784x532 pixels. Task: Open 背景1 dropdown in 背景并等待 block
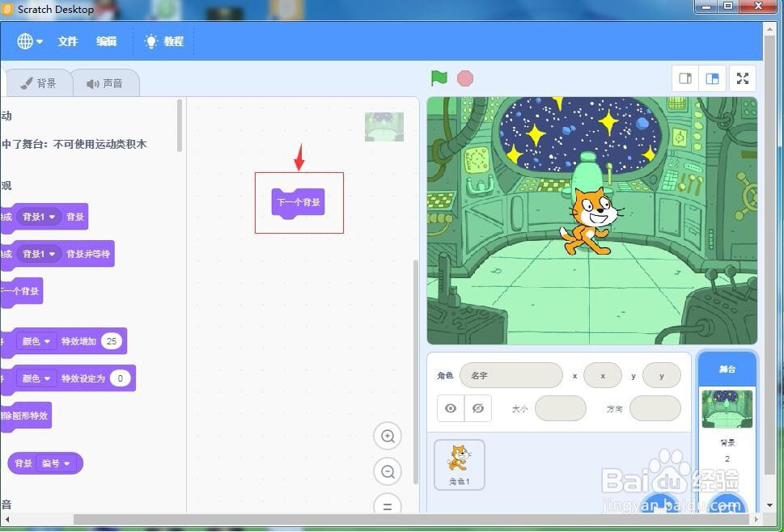[x=39, y=254]
